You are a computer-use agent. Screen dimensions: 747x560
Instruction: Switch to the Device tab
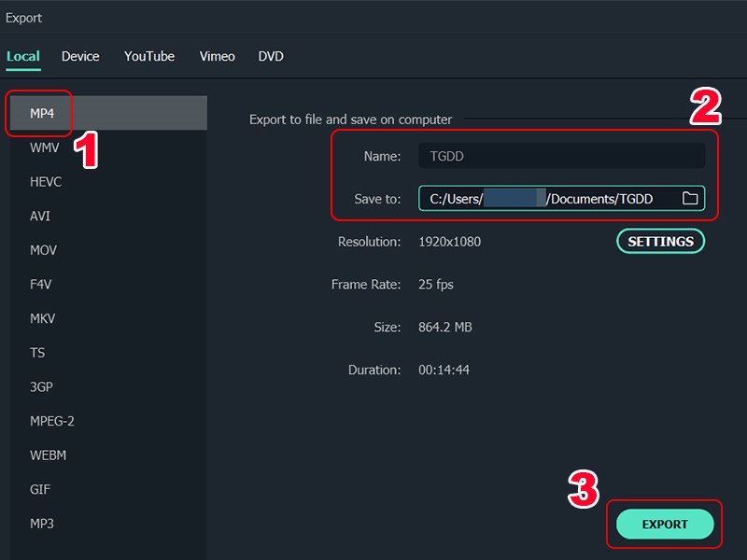(80, 56)
